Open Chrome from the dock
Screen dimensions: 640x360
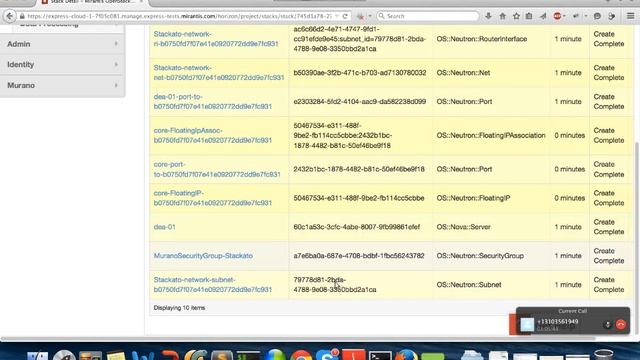(301, 355)
